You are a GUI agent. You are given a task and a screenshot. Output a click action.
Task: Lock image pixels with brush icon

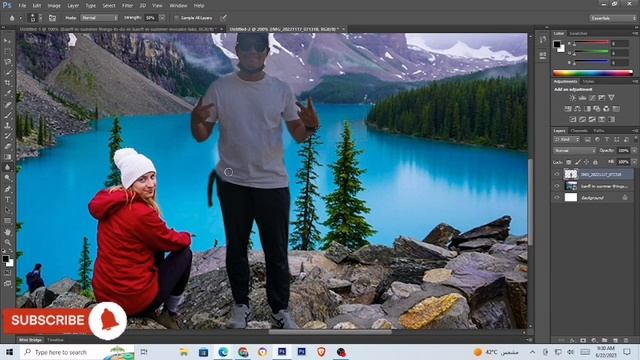pyautogui.click(x=577, y=162)
